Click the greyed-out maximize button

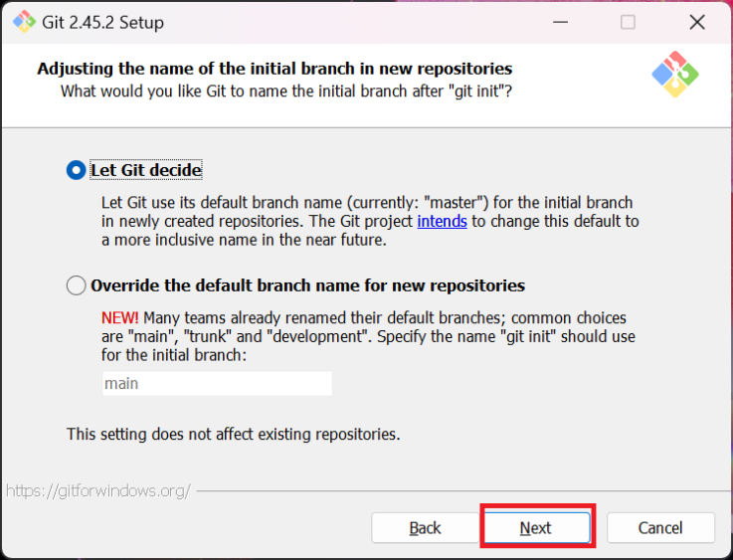(x=628, y=22)
